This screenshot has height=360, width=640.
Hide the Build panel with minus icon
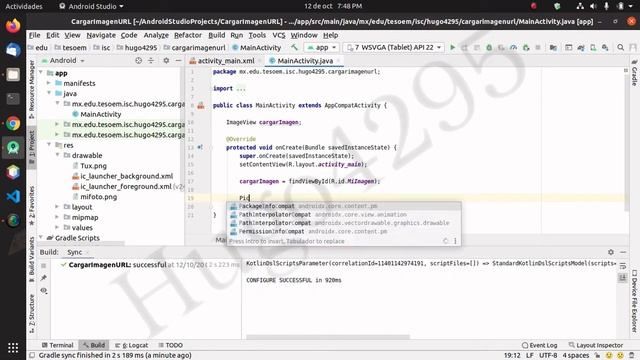point(623,252)
